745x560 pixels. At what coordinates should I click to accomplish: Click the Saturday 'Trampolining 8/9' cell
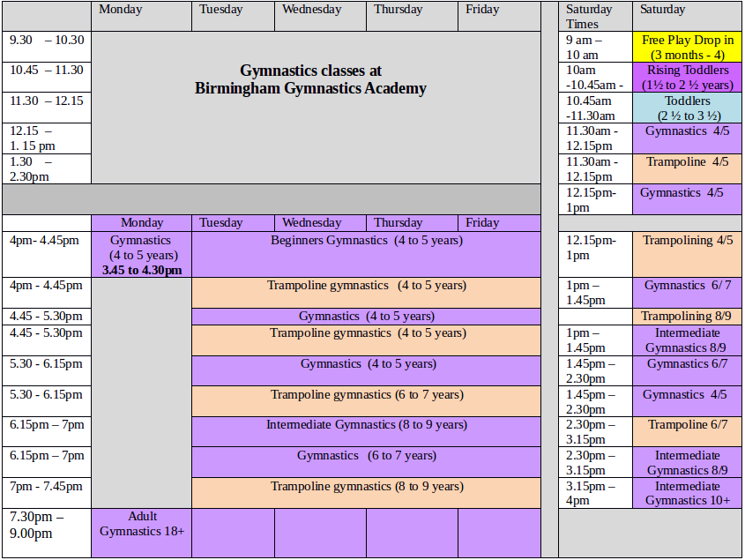687,316
